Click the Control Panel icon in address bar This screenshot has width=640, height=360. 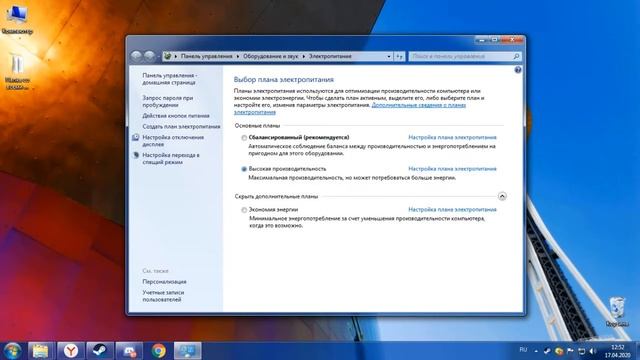pos(167,56)
